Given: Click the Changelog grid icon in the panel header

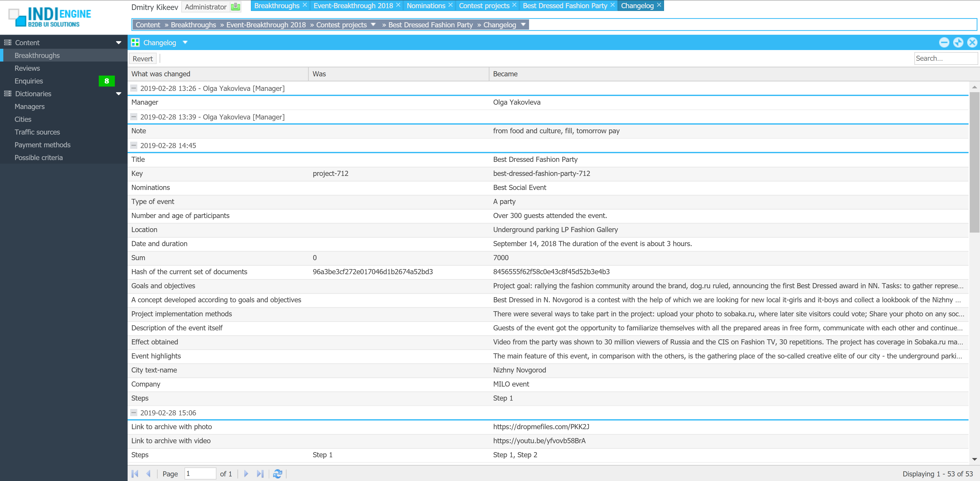Looking at the screenshot, I should (135, 42).
